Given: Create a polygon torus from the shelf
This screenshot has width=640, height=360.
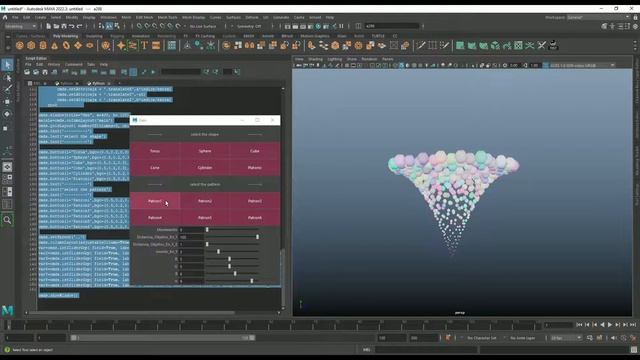Looking at the screenshot, I should tap(66, 46).
